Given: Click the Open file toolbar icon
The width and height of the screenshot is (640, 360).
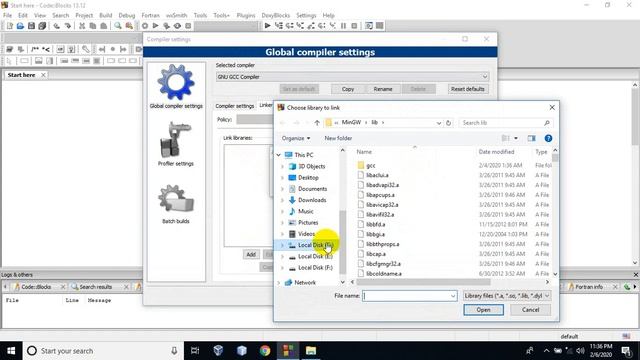Looking at the screenshot, I should click(x=20, y=26).
